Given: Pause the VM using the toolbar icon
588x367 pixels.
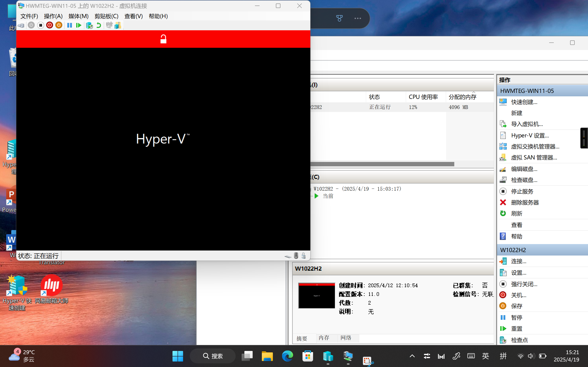Looking at the screenshot, I should click(70, 25).
